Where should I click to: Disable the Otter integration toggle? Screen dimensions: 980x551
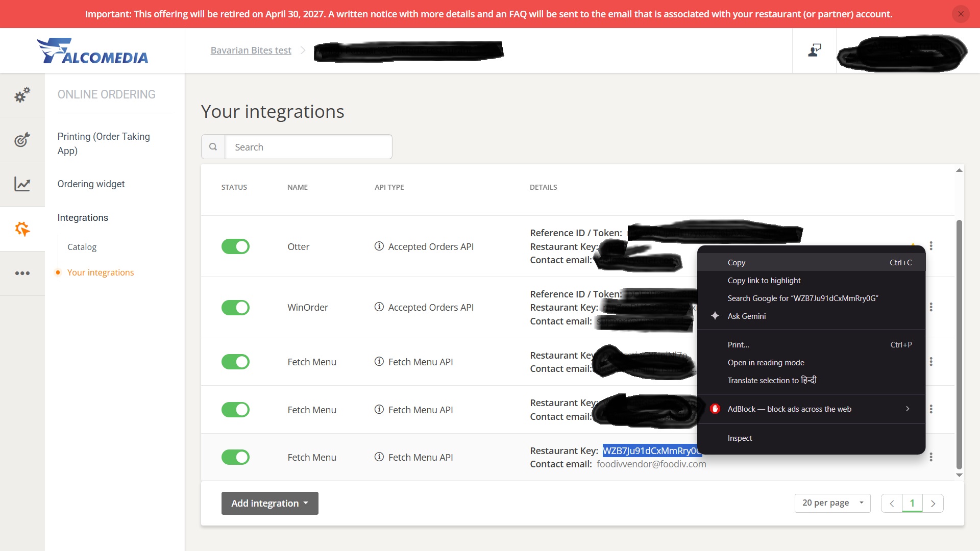tap(235, 246)
